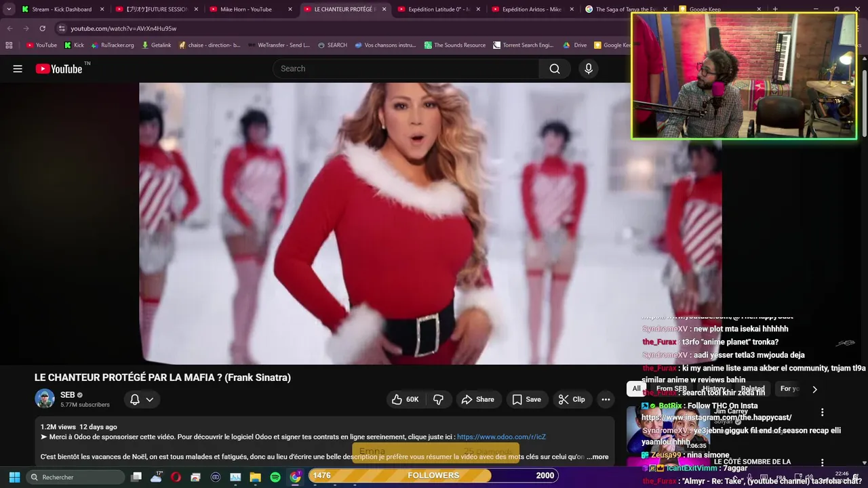Screen dimensions: 868x488
Task: Dislike the video with thumbs-down
Action: (x=438, y=399)
